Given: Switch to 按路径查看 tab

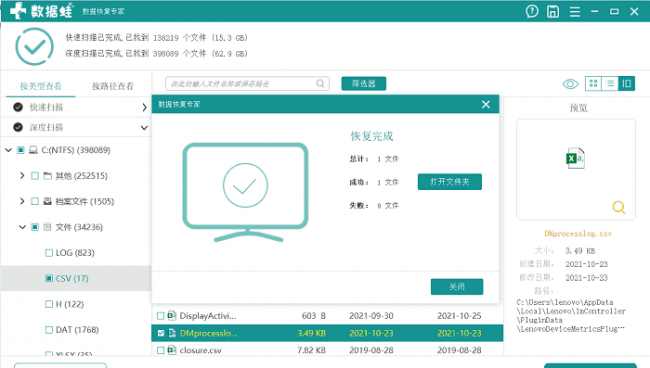Looking at the screenshot, I should tap(113, 86).
